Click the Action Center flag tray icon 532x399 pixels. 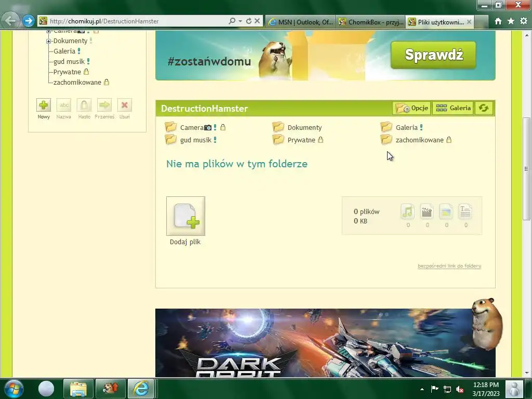(434, 389)
